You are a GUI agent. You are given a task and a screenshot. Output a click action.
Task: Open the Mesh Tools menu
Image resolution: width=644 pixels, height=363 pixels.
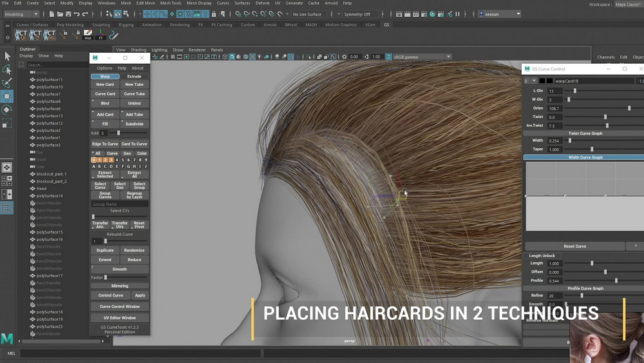[x=171, y=3]
